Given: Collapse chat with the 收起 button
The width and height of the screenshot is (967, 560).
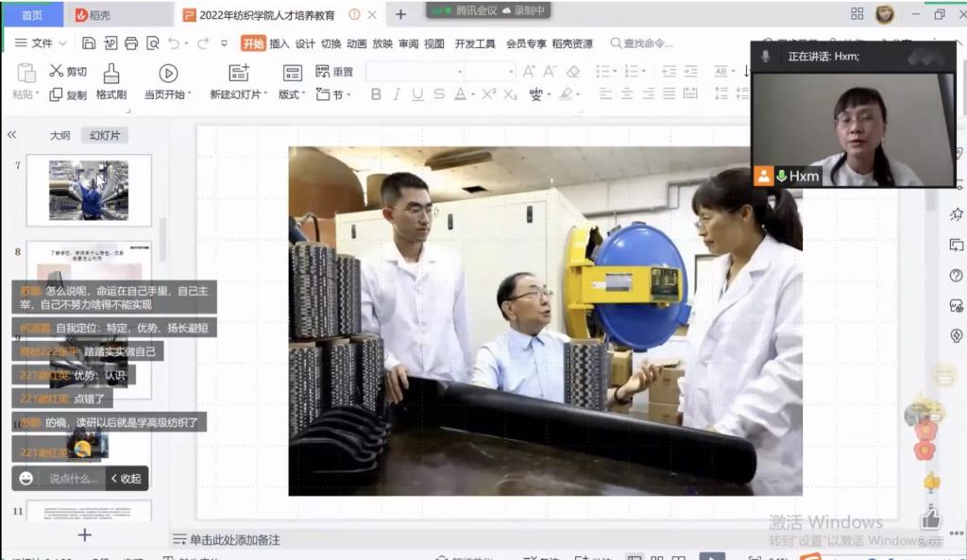Looking at the screenshot, I should pyautogui.click(x=127, y=479).
